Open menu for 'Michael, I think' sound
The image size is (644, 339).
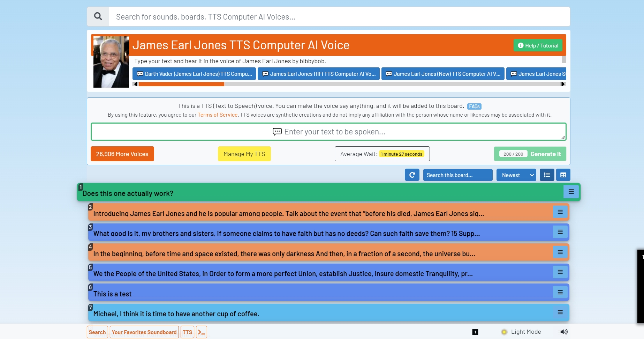tap(560, 312)
